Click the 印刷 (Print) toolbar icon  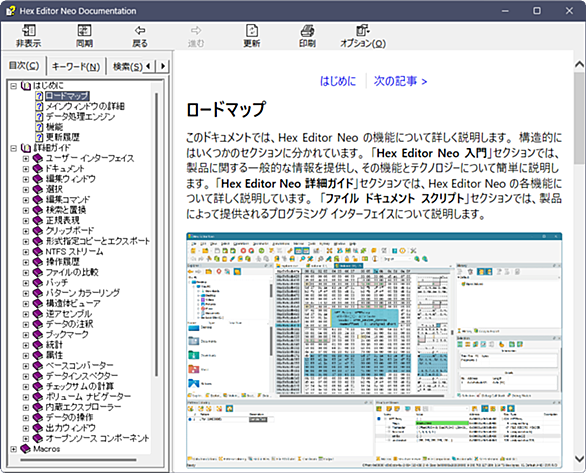(308, 30)
